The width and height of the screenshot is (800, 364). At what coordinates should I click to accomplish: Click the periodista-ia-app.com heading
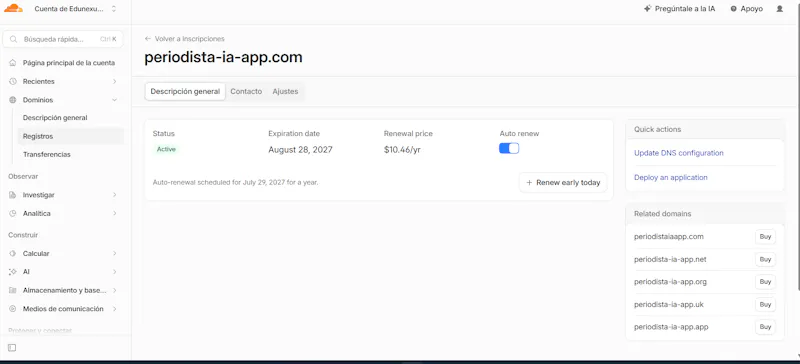223,57
